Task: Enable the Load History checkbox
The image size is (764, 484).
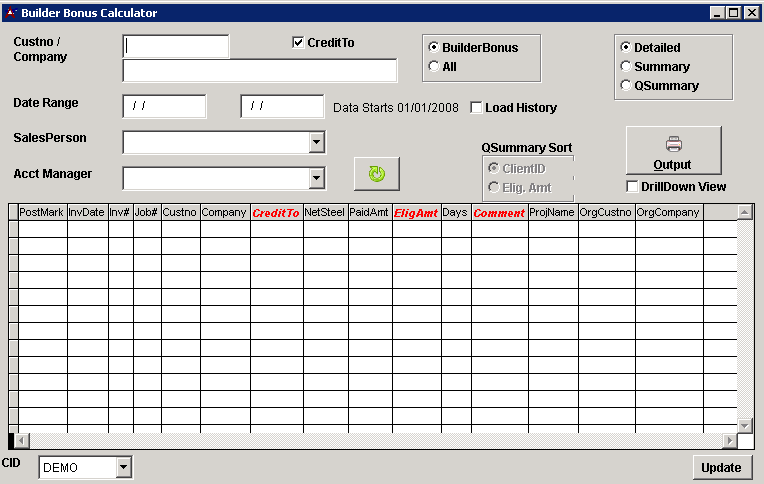Action: [x=476, y=108]
